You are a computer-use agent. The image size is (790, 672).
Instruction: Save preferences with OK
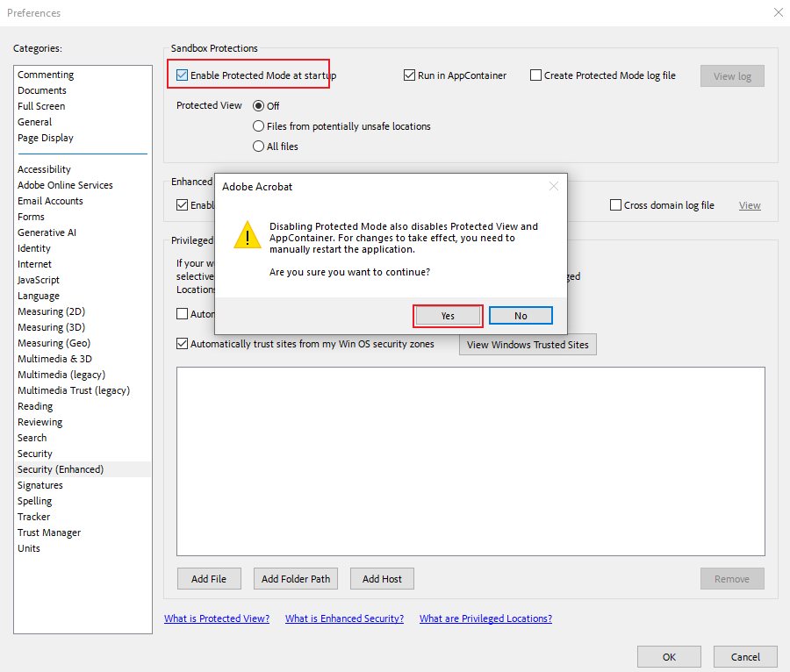(x=669, y=656)
